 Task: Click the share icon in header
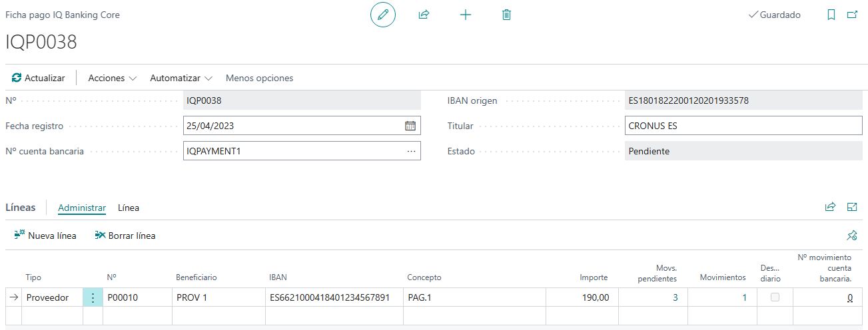423,15
